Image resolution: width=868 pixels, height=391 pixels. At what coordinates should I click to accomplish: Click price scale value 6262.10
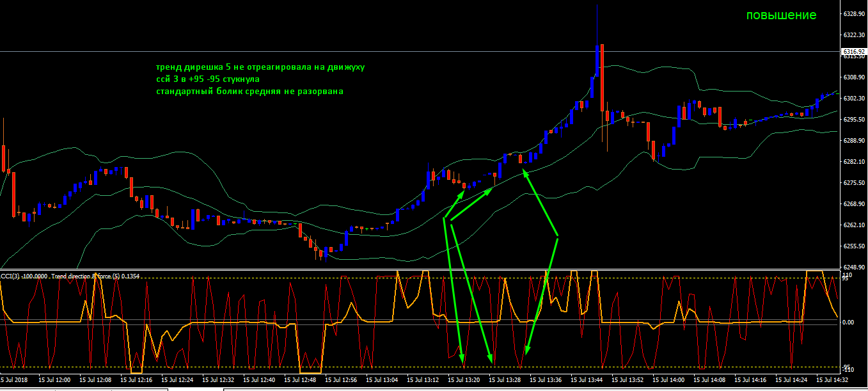(x=853, y=225)
